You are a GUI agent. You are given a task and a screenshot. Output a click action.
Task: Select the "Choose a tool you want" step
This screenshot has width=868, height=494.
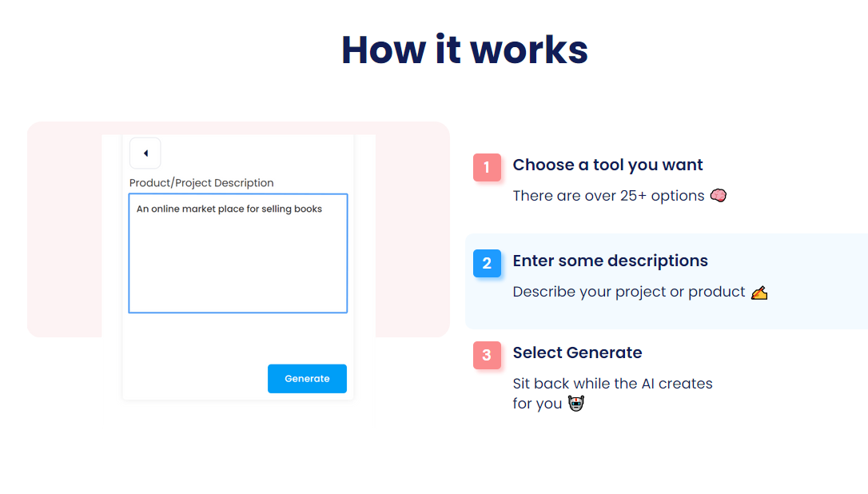pos(607,165)
